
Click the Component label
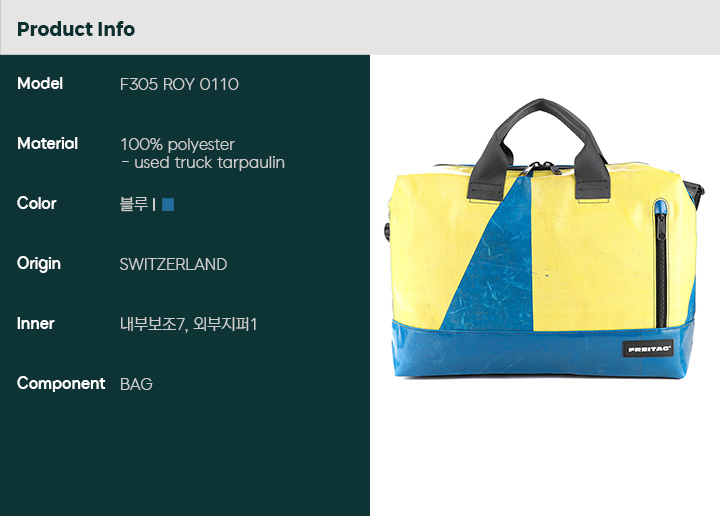(61, 384)
